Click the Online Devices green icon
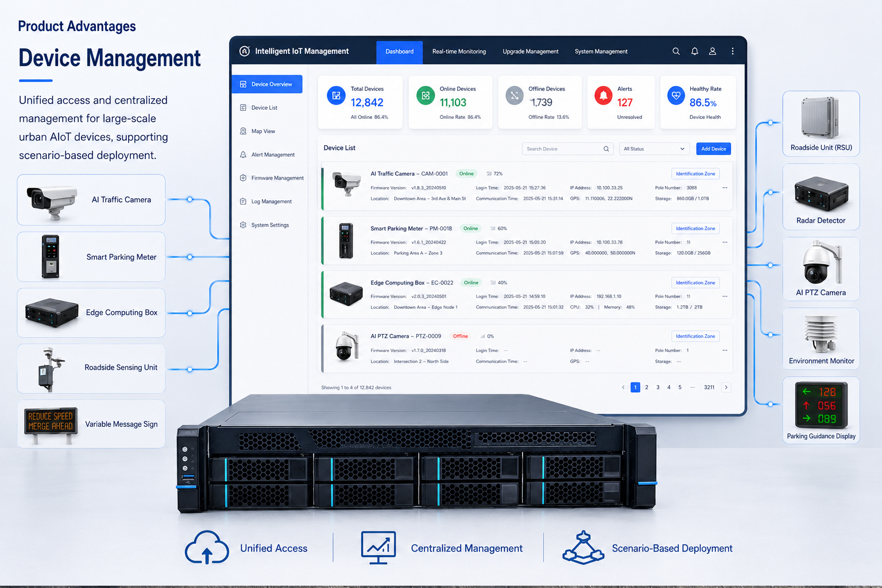Viewport: 882px width, 588px height. (x=425, y=96)
